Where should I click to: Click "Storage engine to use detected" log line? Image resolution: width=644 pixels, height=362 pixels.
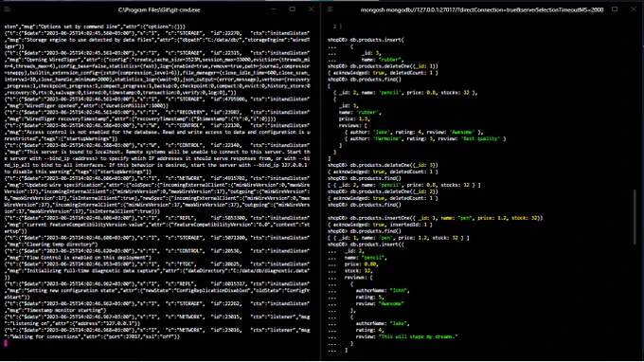(157, 40)
